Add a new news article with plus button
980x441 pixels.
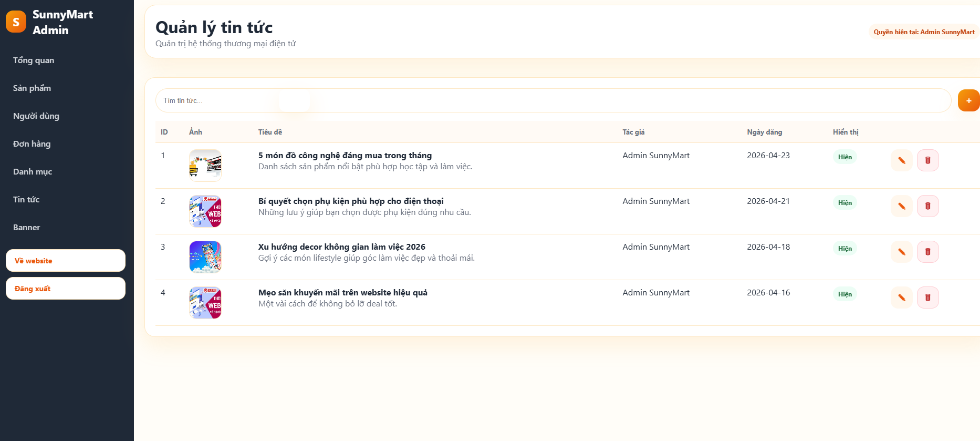pyautogui.click(x=968, y=100)
